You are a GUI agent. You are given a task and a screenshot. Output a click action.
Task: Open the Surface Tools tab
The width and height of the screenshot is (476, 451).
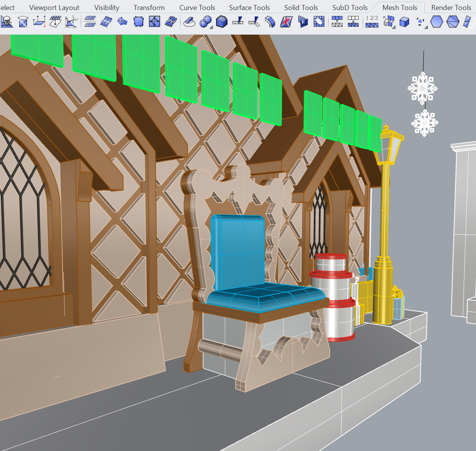click(250, 8)
